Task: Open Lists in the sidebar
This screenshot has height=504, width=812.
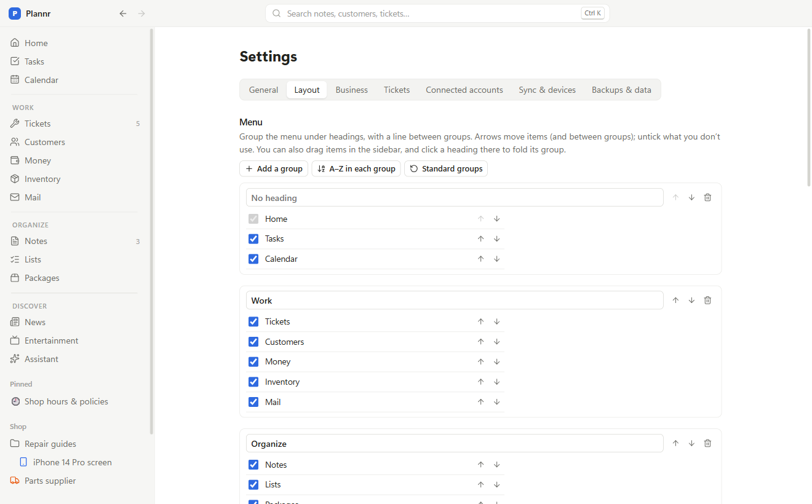Action: (74, 259)
